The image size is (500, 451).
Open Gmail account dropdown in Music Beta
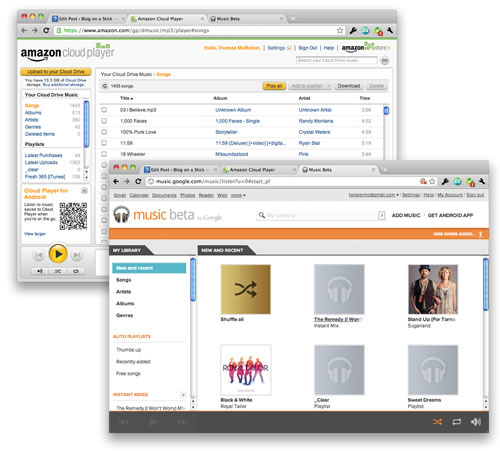374,195
